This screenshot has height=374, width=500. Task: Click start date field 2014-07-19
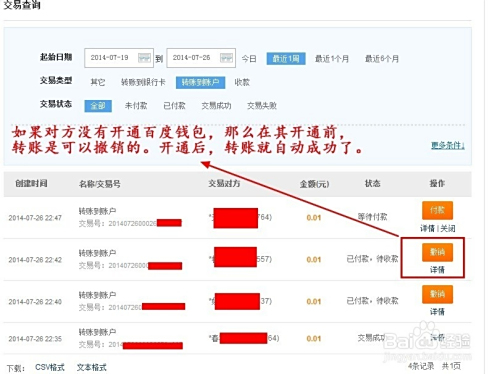tap(119, 58)
